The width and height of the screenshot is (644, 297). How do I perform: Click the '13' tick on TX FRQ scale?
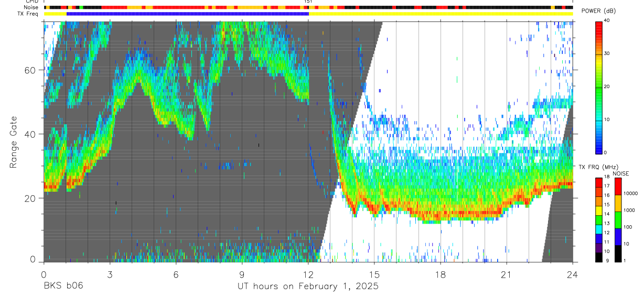(x=607, y=223)
